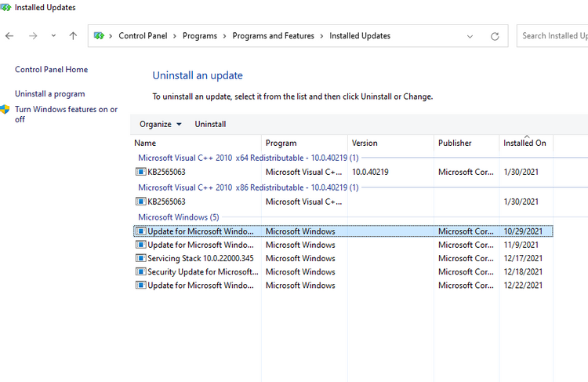Collapse the Microsoft Windows (5) group

click(179, 217)
